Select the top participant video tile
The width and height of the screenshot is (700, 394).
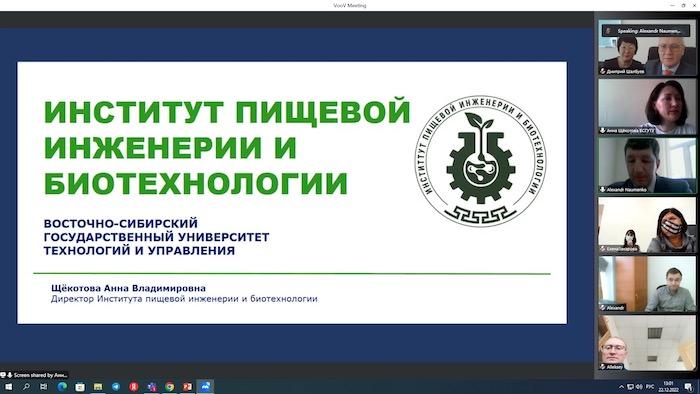647,48
